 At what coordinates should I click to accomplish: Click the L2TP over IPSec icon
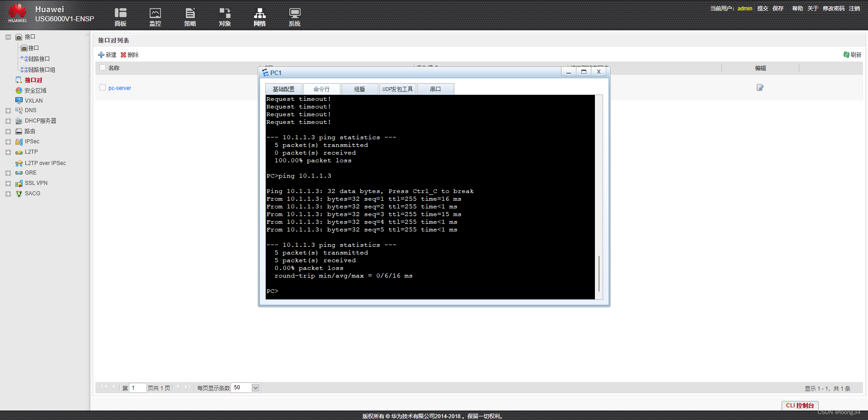pyautogui.click(x=19, y=163)
